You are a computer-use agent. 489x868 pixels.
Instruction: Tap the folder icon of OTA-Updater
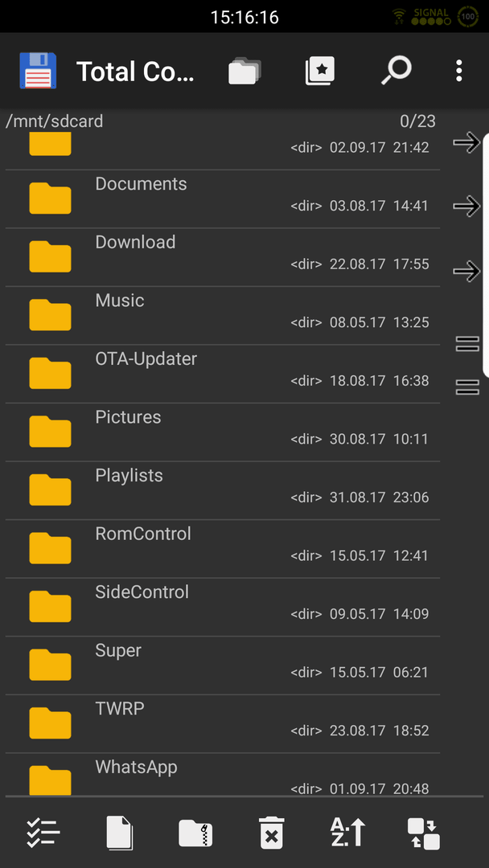tap(50, 373)
